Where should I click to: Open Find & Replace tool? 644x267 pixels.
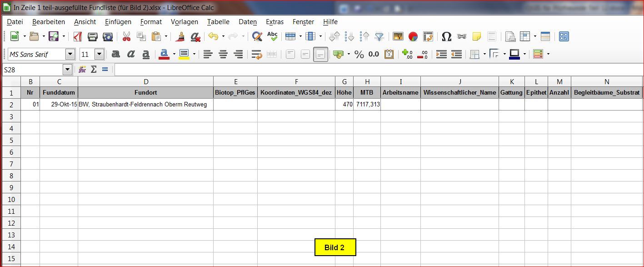click(x=257, y=36)
